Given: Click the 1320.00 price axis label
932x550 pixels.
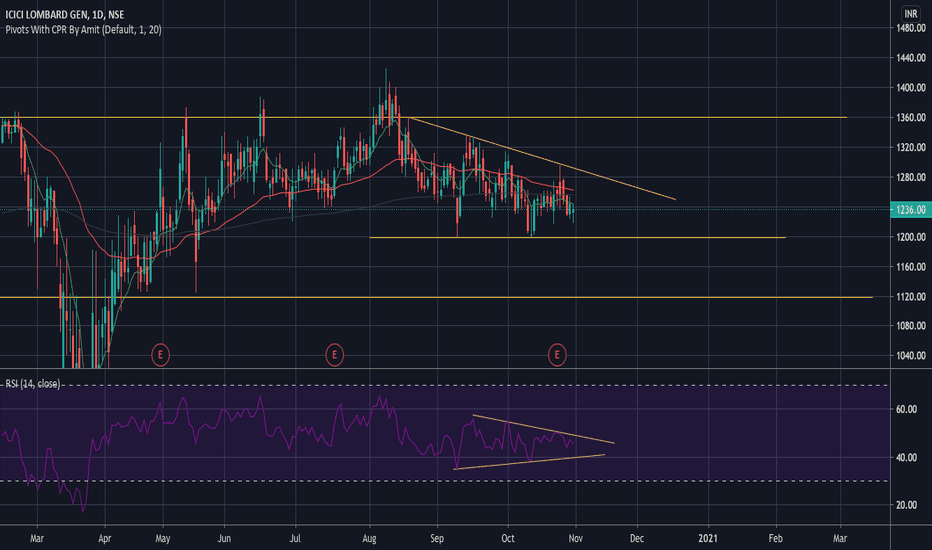Looking at the screenshot, I should pos(911,147).
